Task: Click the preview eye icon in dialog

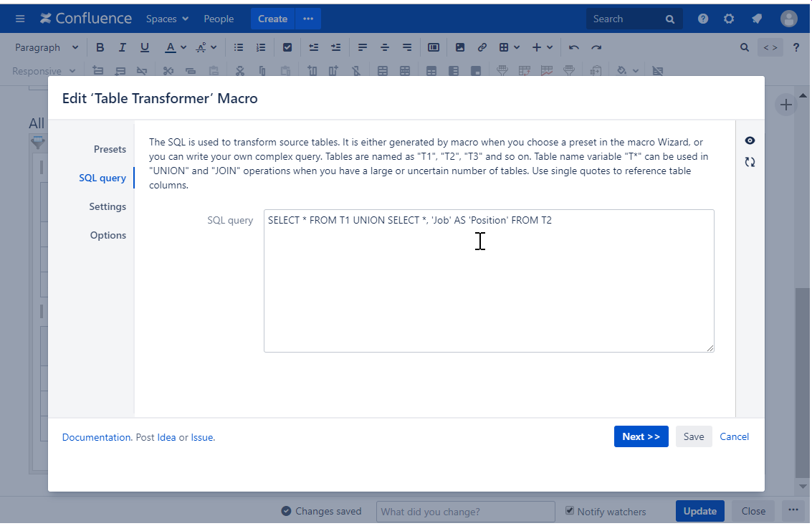Action: (x=750, y=140)
